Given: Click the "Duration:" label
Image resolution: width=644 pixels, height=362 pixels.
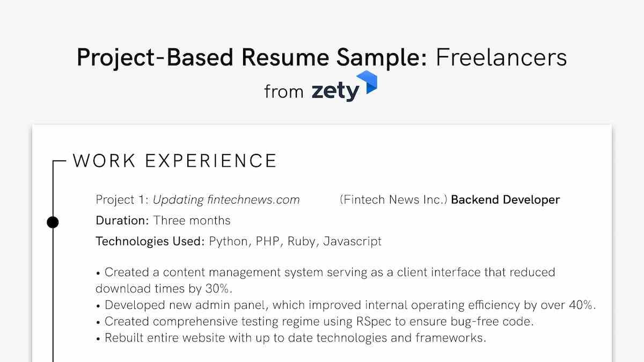Looking at the screenshot, I should (x=122, y=220).
